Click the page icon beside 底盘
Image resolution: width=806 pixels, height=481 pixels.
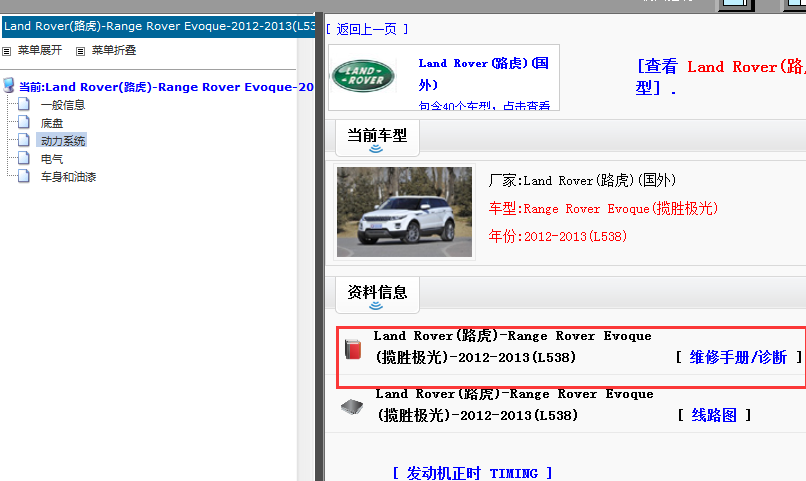pos(24,122)
